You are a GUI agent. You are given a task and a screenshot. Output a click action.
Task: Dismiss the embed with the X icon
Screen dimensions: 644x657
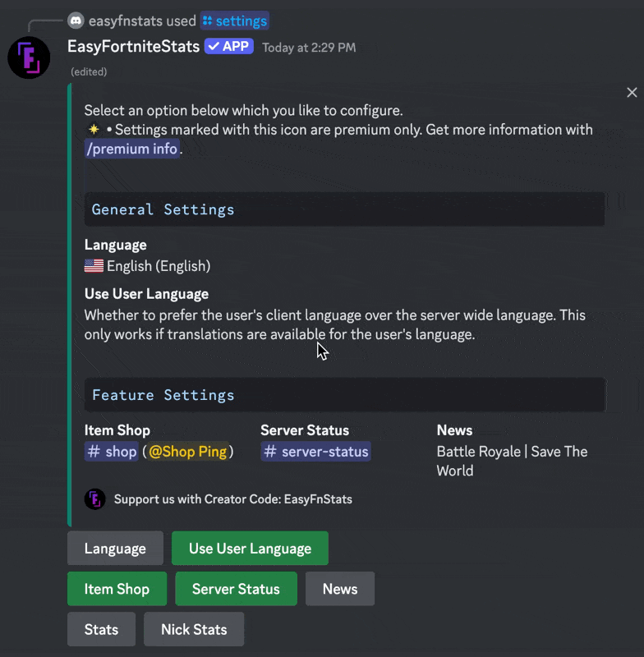point(632,93)
